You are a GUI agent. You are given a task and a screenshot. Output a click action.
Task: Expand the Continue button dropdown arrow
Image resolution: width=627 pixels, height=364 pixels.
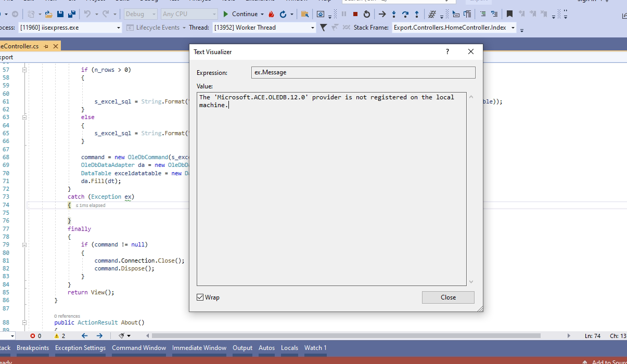coord(262,14)
